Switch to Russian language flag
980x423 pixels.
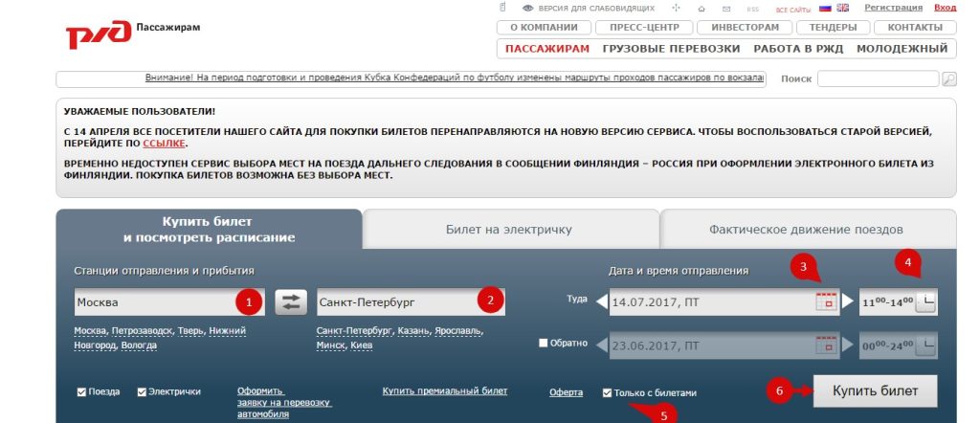825,8
